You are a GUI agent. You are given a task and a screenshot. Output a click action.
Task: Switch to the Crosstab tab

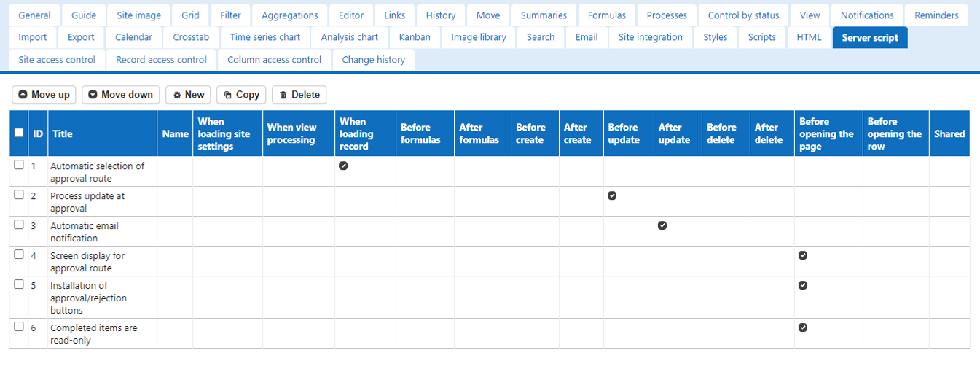click(x=191, y=37)
